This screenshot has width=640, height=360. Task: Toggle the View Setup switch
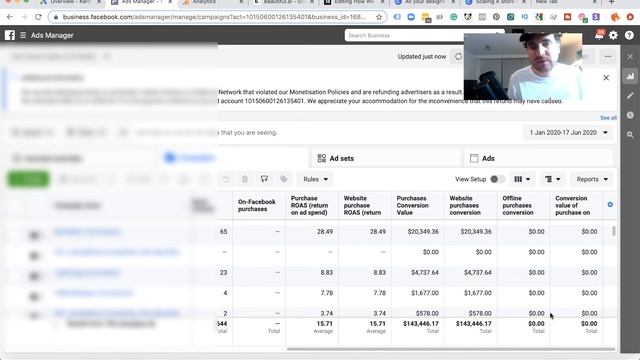tap(497, 179)
